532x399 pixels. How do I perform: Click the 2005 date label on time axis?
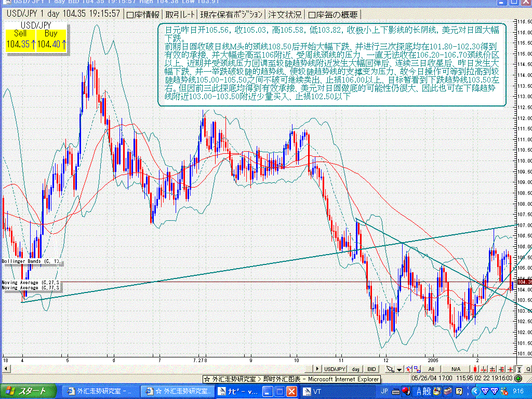click(x=433, y=361)
